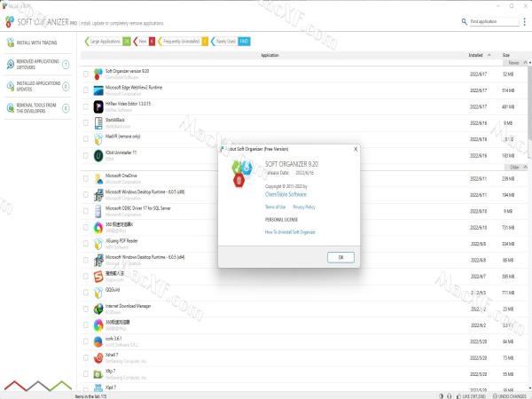Select the New filter tab

pos(145,42)
